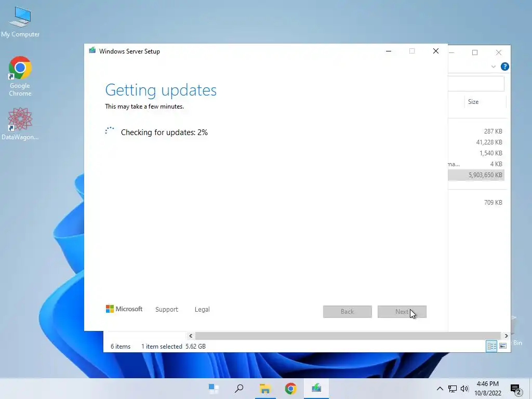Open the volume control tray icon
The width and height of the screenshot is (532, 399).
(464, 389)
